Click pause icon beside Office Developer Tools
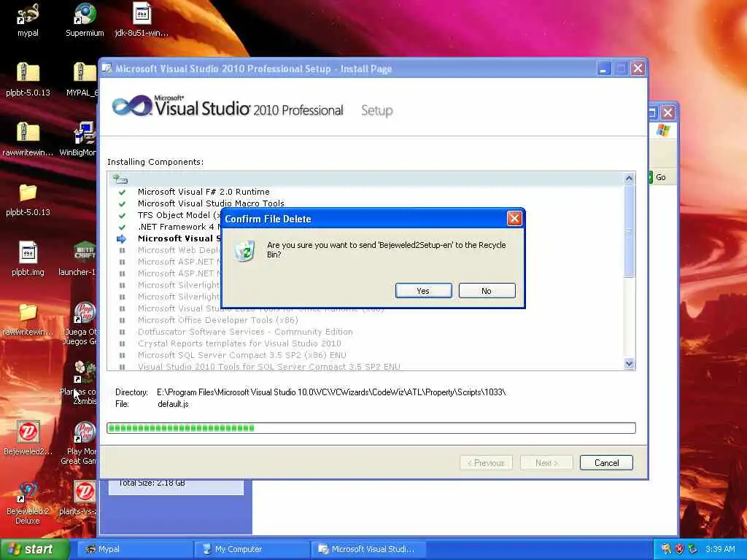The width and height of the screenshot is (747, 560). 122,320
